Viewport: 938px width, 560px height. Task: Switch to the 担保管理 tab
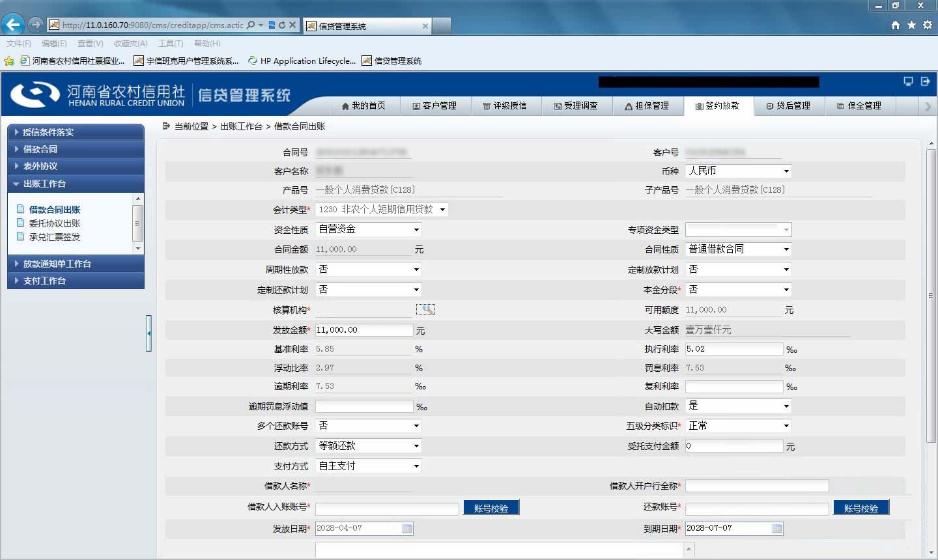(647, 106)
